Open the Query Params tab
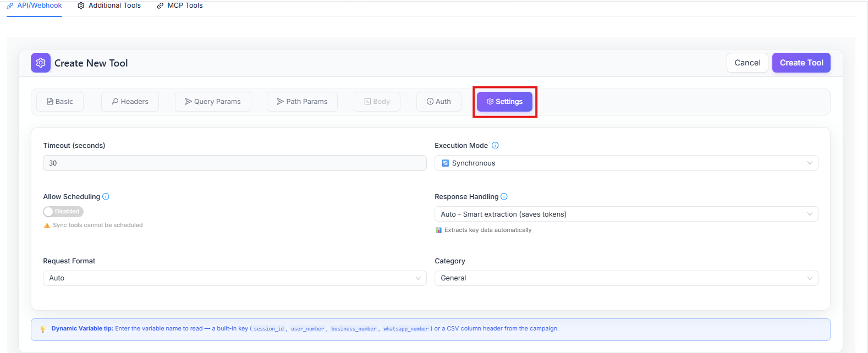The image size is (868, 353). [213, 102]
